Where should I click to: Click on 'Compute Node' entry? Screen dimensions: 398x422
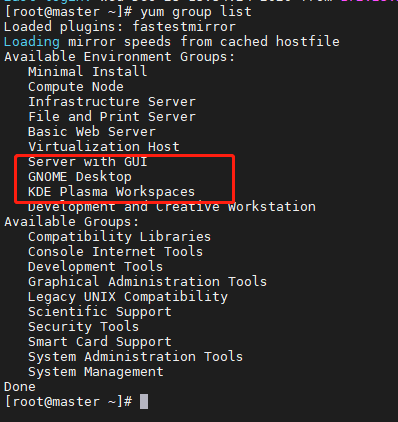[76, 87]
